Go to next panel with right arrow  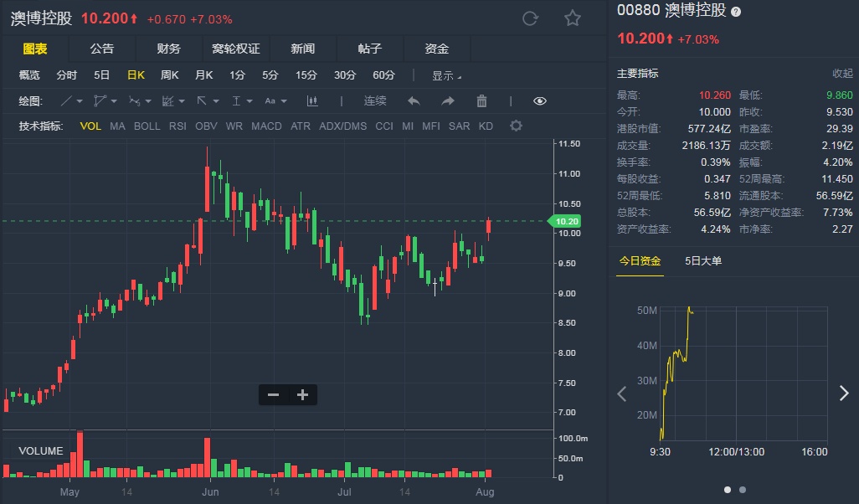(844, 393)
